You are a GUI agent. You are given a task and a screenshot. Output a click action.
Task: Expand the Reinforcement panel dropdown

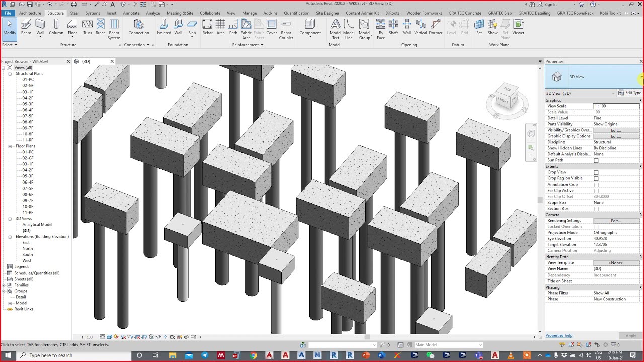248,45
